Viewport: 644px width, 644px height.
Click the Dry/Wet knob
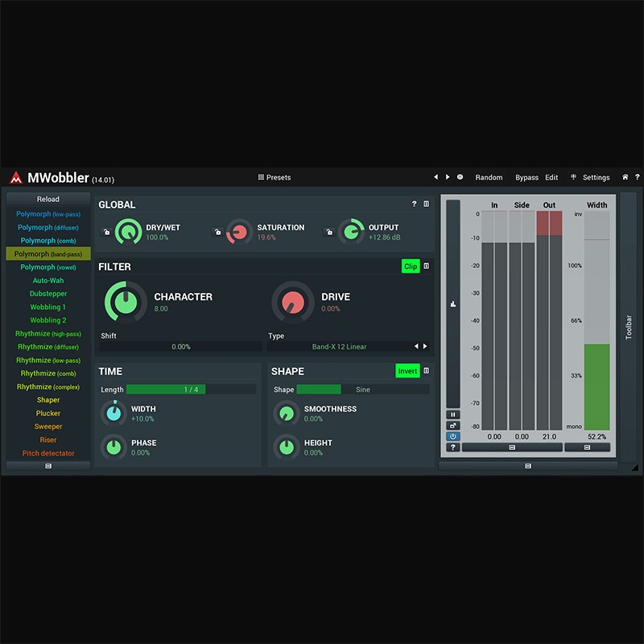(x=128, y=232)
